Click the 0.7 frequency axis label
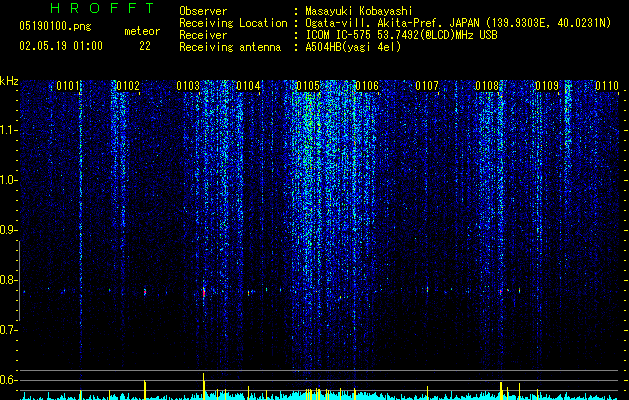The image size is (629, 400). 8,330
